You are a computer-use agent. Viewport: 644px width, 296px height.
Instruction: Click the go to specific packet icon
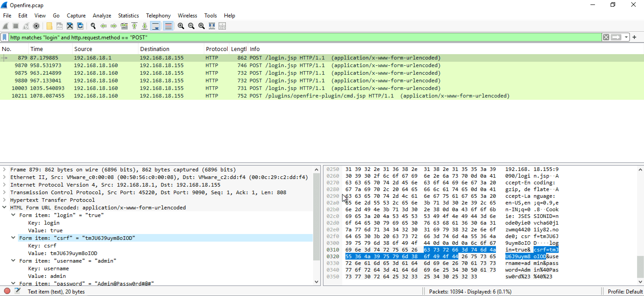pyautogui.click(x=124, y=26)
